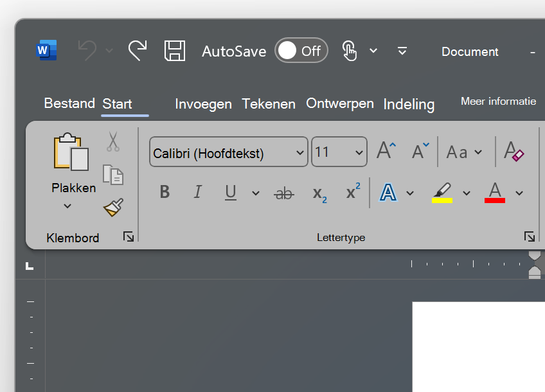The width and height of the screenshot is (545, 392).
Task: Toggle the AutoSave switch
Action: (301, 50)
